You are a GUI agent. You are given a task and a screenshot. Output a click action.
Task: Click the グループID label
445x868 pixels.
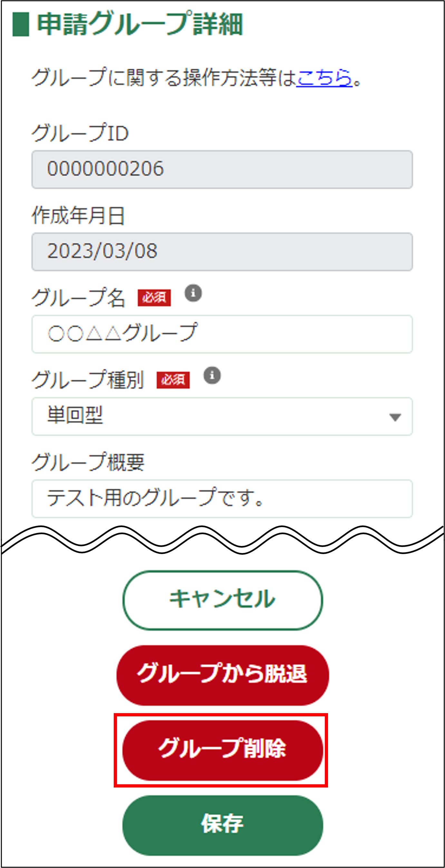pyautogui.click(x=80, y=133)
